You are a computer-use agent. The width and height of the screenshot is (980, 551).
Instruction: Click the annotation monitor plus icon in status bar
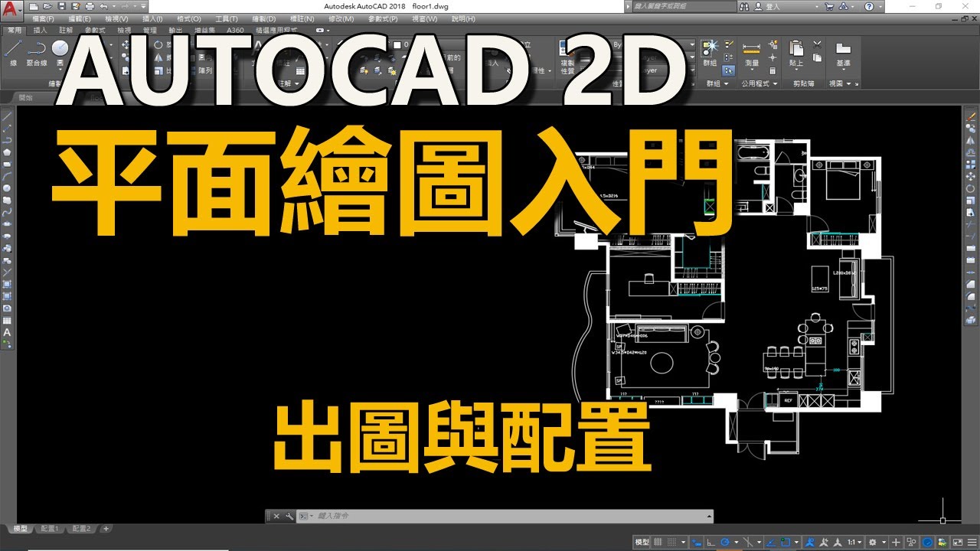(896, 541)
